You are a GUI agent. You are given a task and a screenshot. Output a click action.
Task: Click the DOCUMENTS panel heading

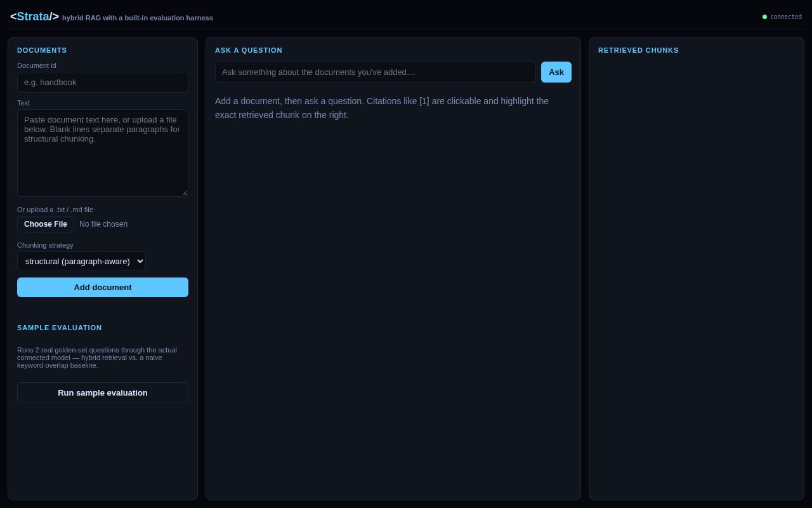tap(42, 50)
